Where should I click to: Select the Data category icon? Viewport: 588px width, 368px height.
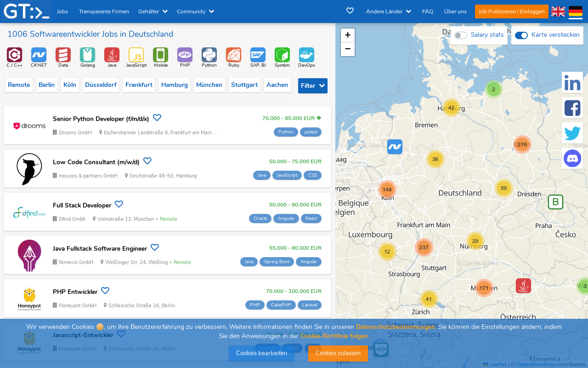click(63, 55)
